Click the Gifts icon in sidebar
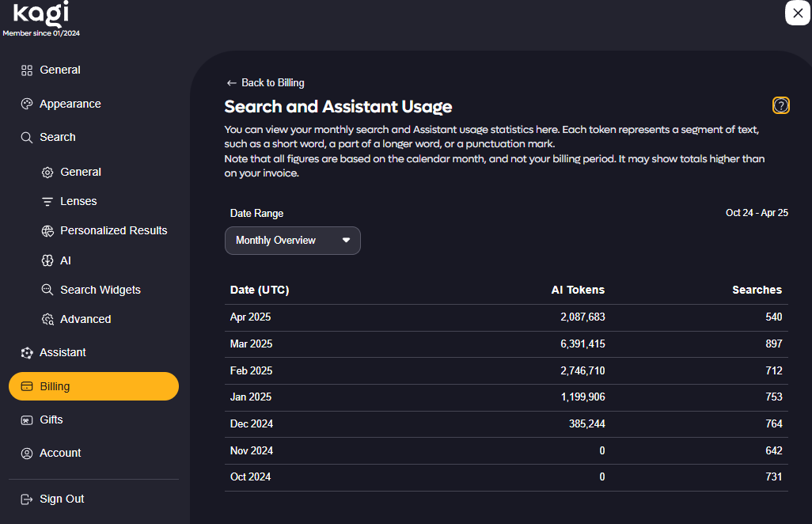 pos(27,420)
